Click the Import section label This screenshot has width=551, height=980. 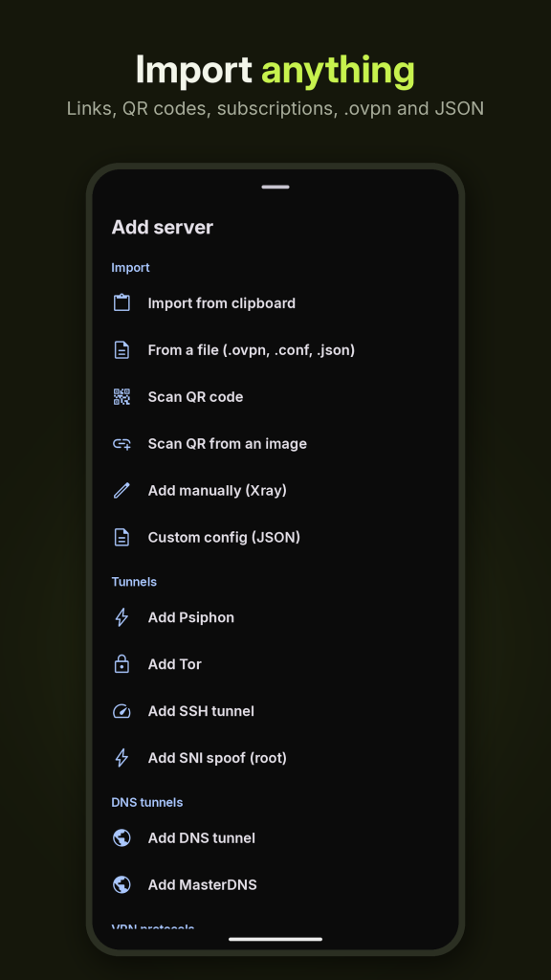point(130,268)
